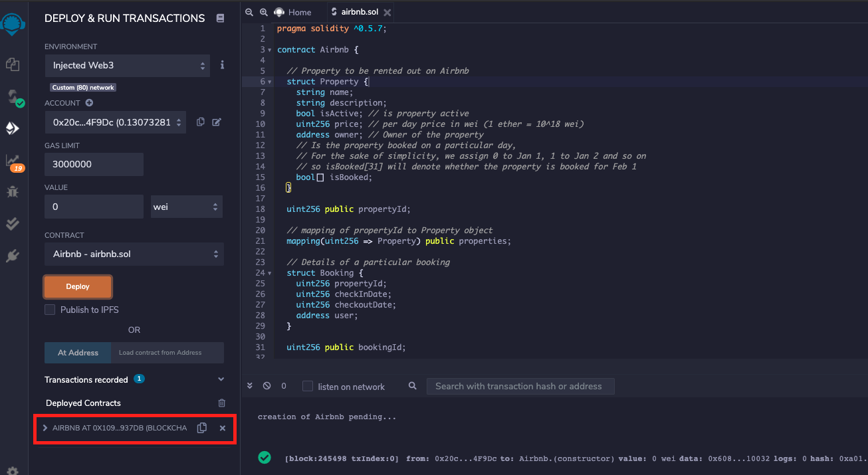Open the Plugin Manager plug icon
This screenshot has height=475, width=868.
coord(13,256)
